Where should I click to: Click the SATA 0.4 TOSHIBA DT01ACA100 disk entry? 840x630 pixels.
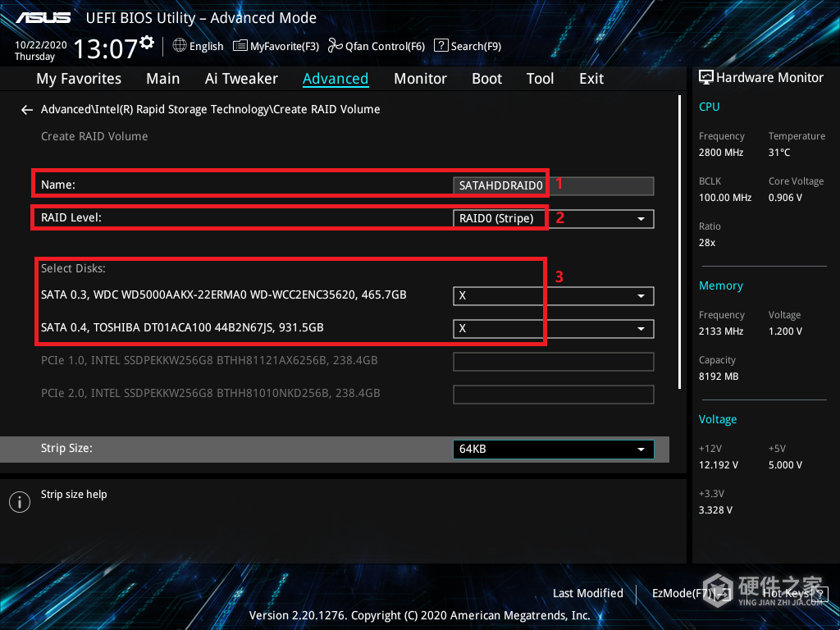click(x=182, y=327)
